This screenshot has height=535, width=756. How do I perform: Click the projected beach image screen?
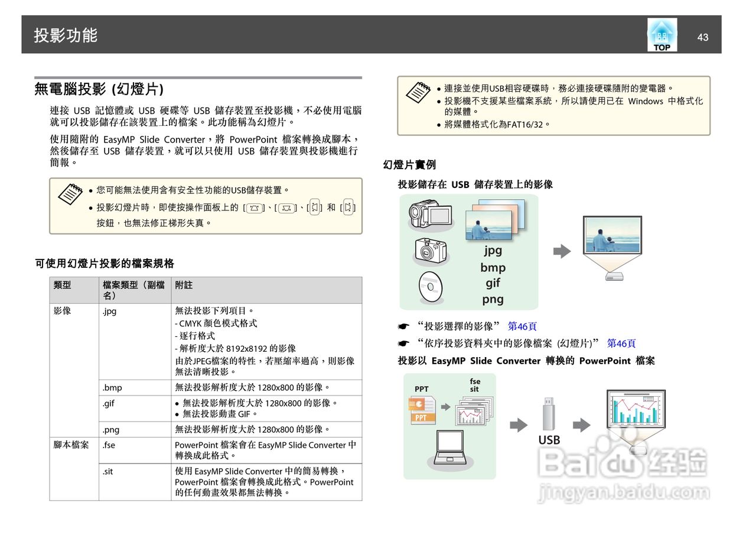[612, 235]
